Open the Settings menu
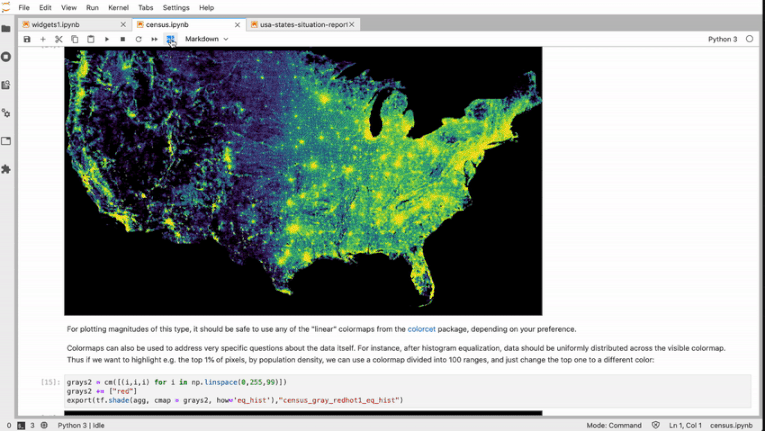Screen dimensions: 765x431 pos(176,8)
